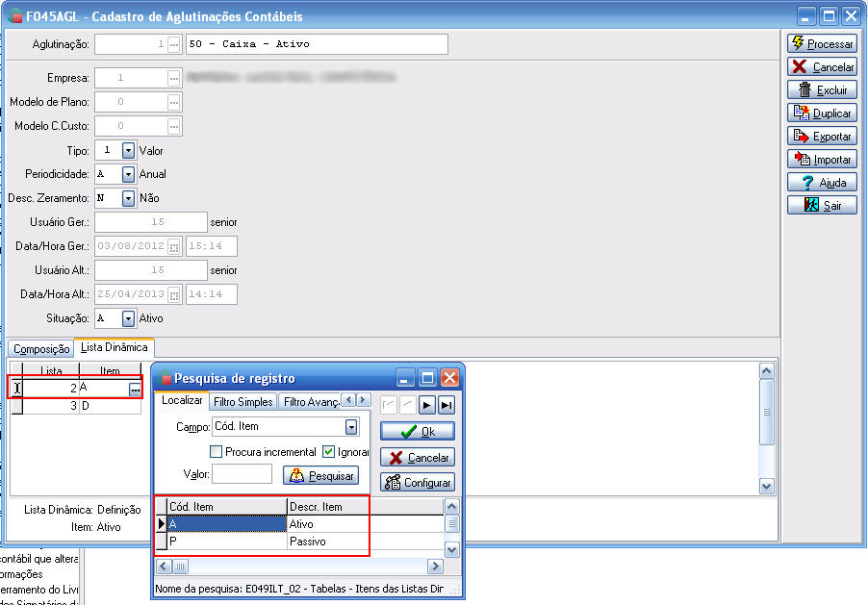The width and height of the screenshot is (868, 605).
Task: Click horizontal scroll right arrow in Pesquisa
Action: click(x=435, y=567)
